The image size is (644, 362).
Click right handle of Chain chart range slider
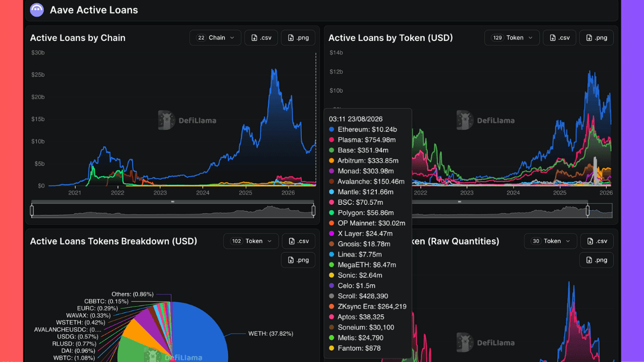pyautogui.click(x=313, y=211)
